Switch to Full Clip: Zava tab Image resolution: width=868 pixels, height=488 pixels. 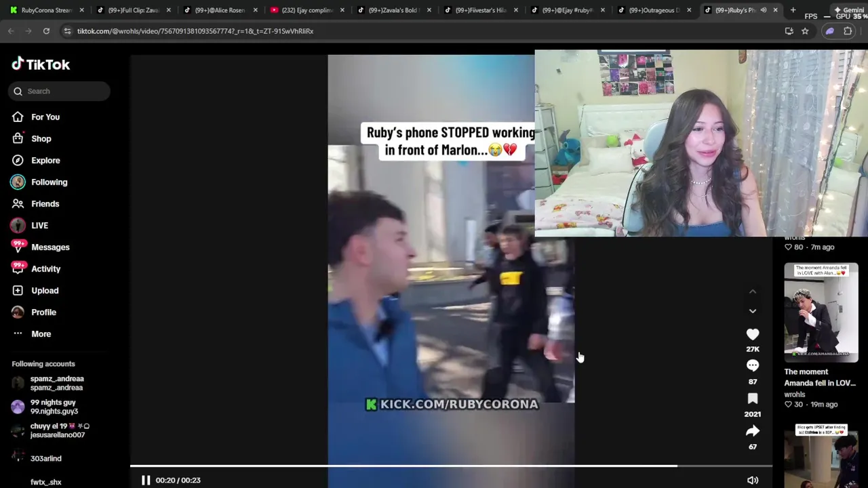(133, 10)
